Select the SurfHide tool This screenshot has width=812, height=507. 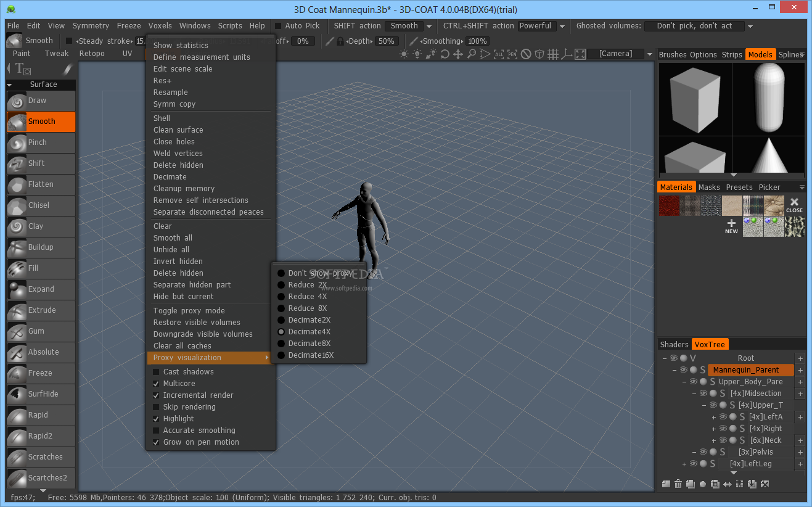click(41, 394)
